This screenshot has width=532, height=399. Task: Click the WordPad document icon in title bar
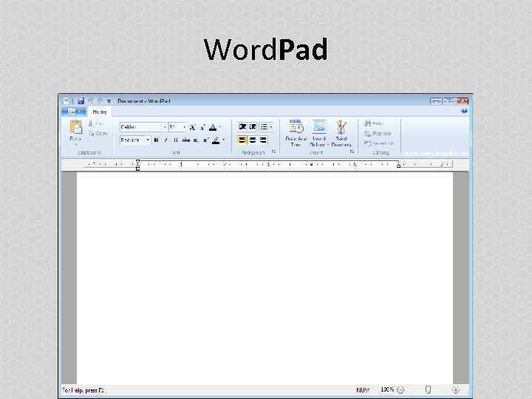66,100
